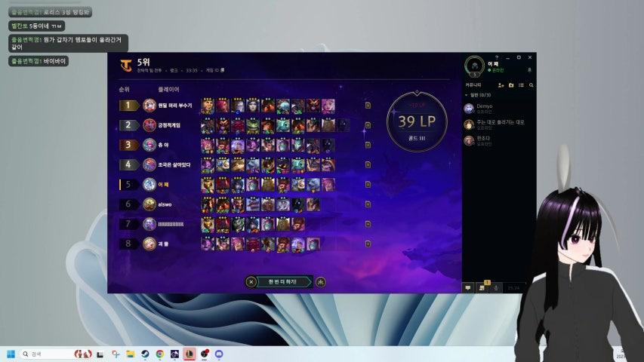Click the first champion in rank 1 row
The width and height of the screenshot is (644, 362).
point(208,106)
